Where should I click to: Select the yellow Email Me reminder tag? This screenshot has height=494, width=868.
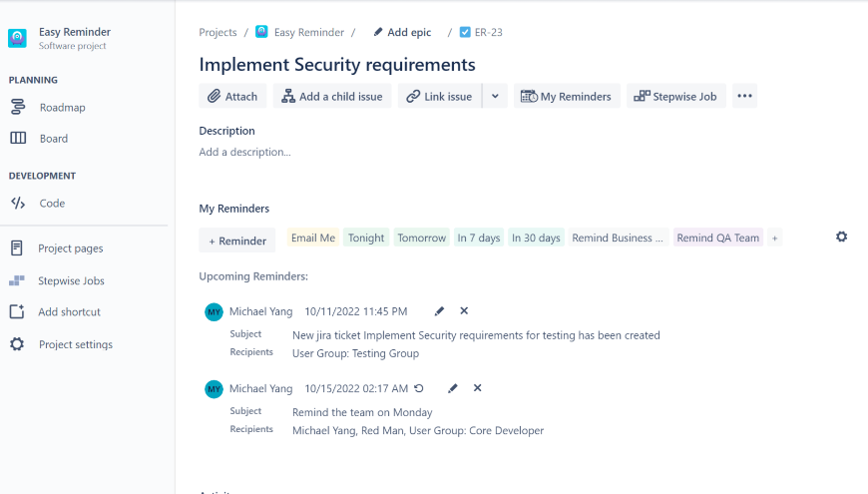click(313, 239)
